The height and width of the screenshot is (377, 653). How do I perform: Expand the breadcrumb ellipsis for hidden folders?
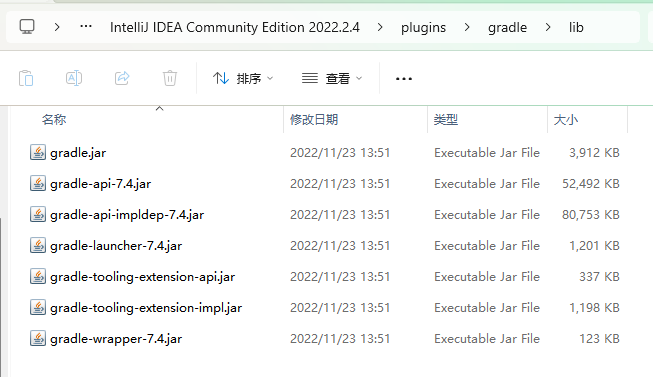click(86, 27)
